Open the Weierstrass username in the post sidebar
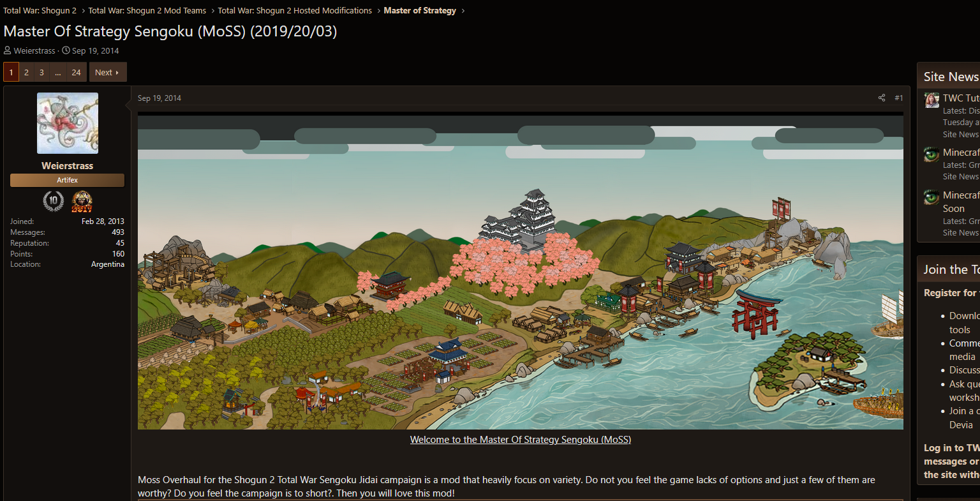The width and height of the screenshot is (980, 501). (68, 165)
